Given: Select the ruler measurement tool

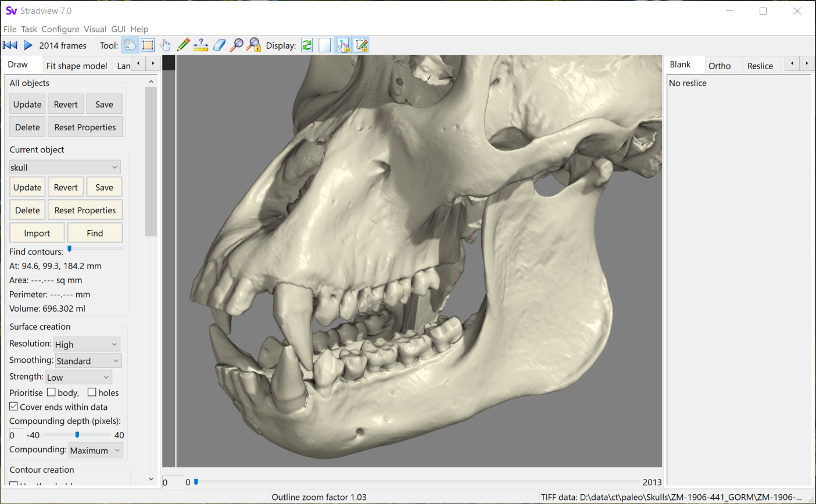Looking at the screenshot, I should (201, 45).
